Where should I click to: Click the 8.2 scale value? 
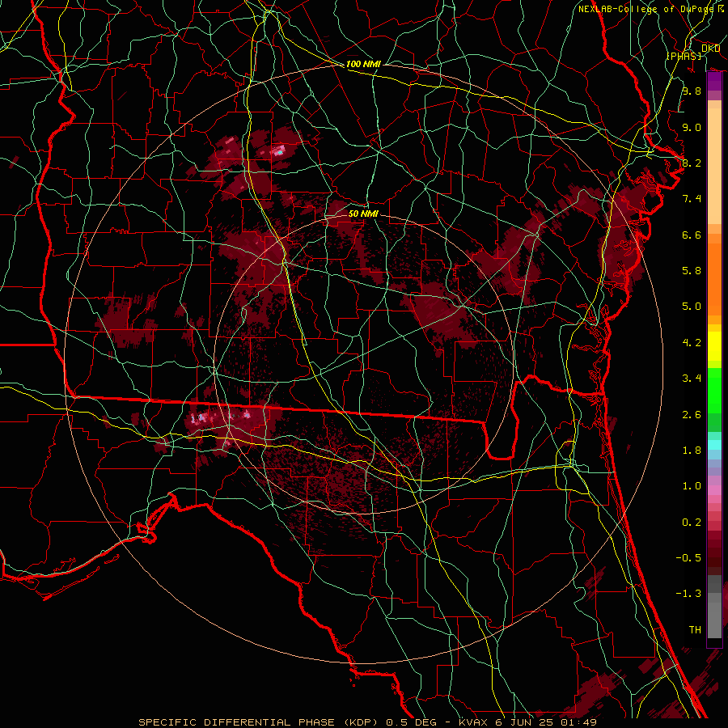click(692, 163)
